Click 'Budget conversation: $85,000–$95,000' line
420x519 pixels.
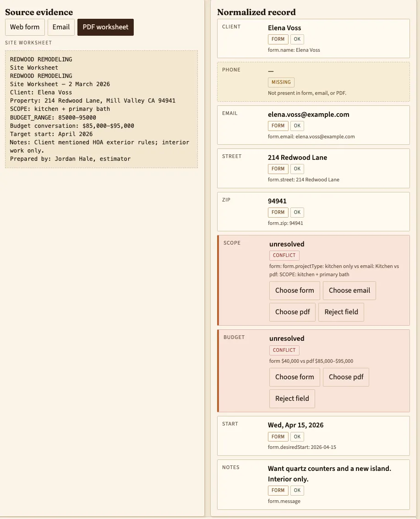click(x=72, y=126)
